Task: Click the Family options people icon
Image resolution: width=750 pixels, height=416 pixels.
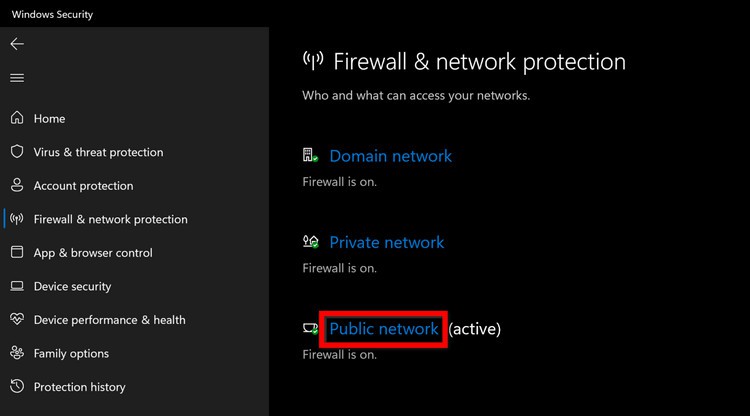Action: (x=17, y=353)
